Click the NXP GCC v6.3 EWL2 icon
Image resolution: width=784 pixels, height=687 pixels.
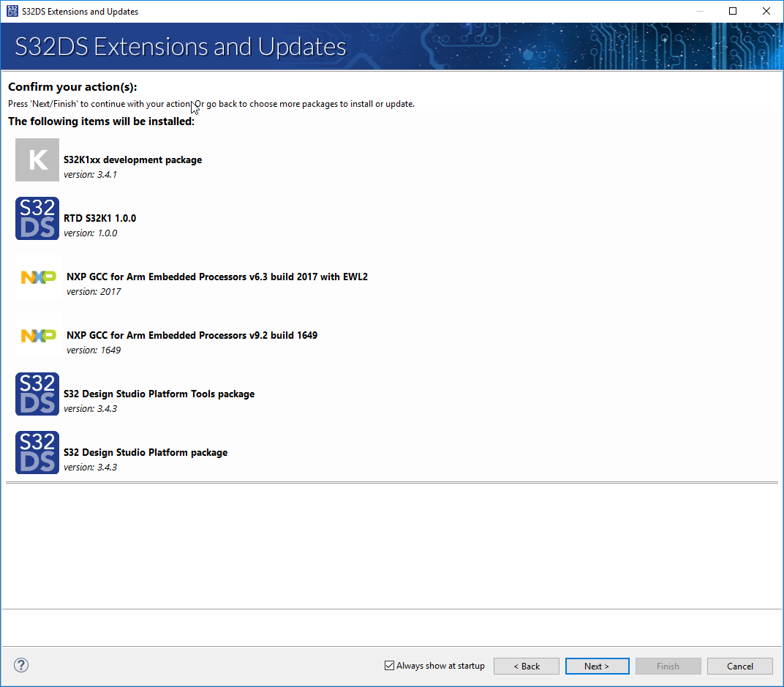[37, 277]
